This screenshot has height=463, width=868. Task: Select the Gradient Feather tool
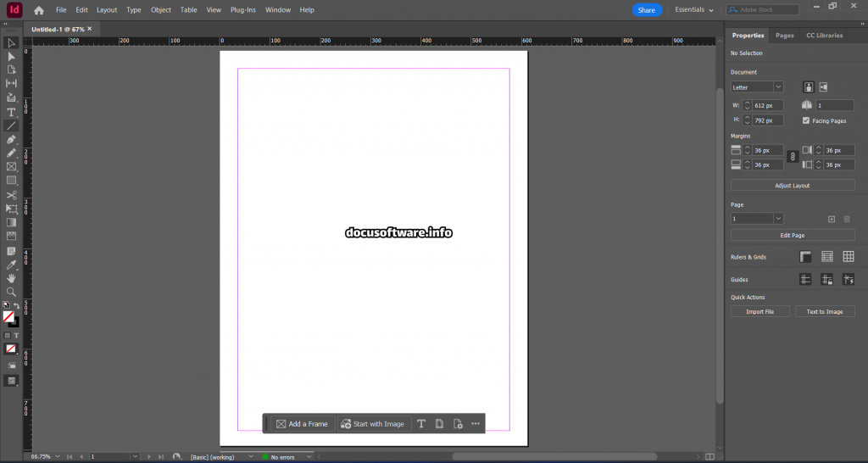tap(11, 236)
